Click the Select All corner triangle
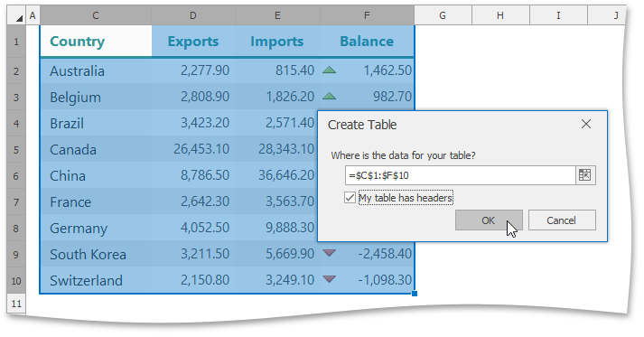 pyautogui.click(x=19, y=18)
